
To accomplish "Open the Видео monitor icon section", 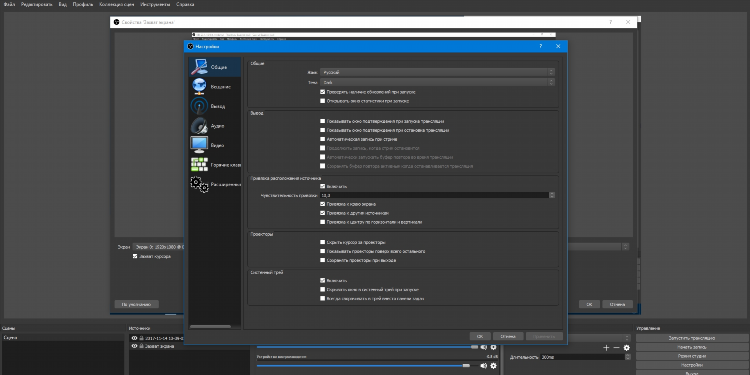I will tap(199, 145).
